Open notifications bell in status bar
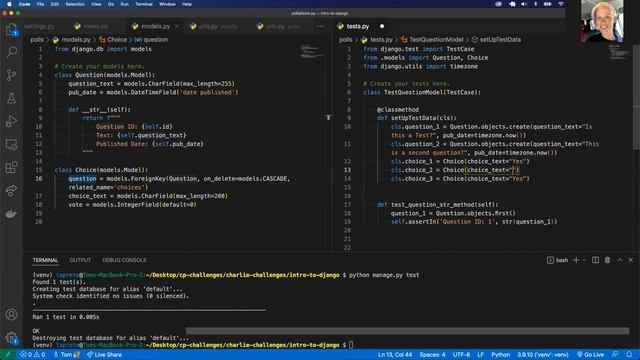 pyautogui.click(x=629, y=355)
